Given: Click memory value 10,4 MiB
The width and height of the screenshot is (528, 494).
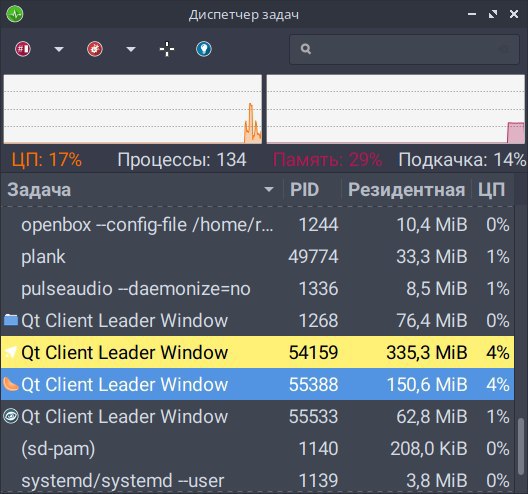Looking at the screenshot, I should tap(432, 225).
